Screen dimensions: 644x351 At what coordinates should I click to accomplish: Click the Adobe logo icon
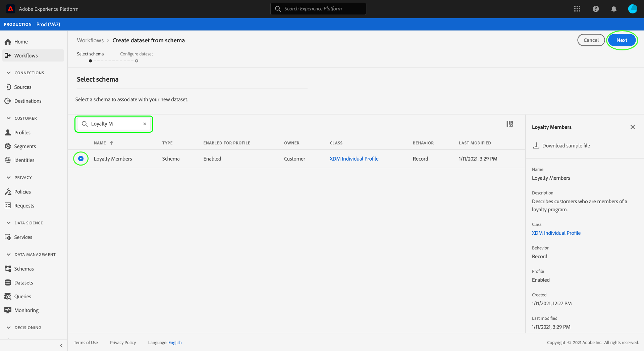point(10,9)
